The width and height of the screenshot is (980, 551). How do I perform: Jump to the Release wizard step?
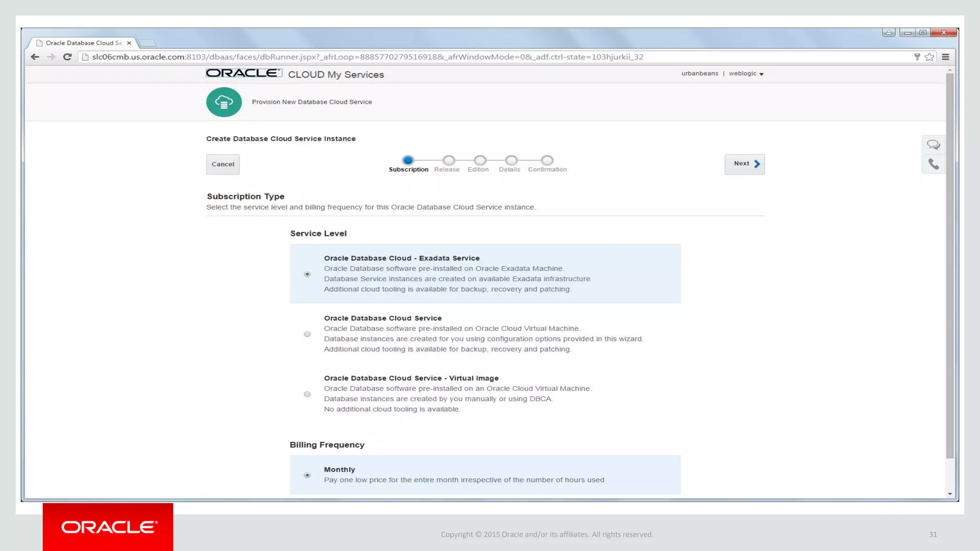tap(448, 160)
